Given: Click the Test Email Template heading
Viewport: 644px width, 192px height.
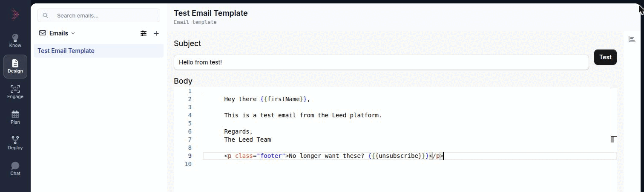Looking at the screenshot, I should click(x=210, y=13).
